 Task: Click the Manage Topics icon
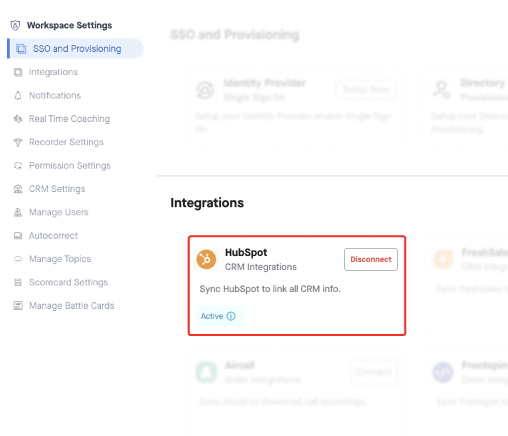[x=18, y=259]
